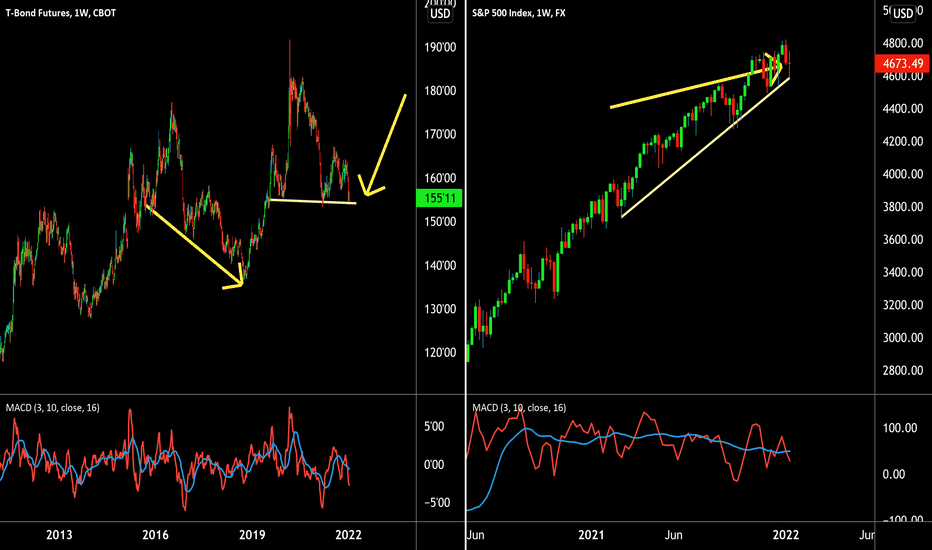Click the 2022 label on S&P time axis
The height and width of the screenshot is (550, 932).
tap(785, 535)
